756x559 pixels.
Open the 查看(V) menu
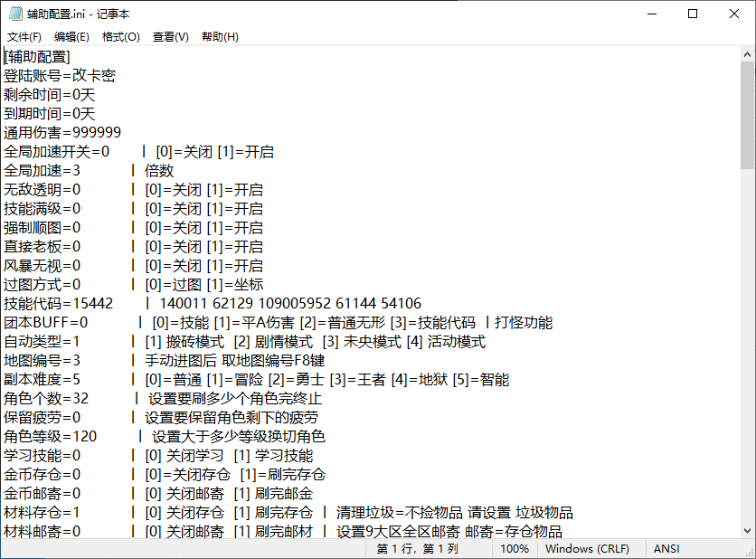tap(168, 36)
